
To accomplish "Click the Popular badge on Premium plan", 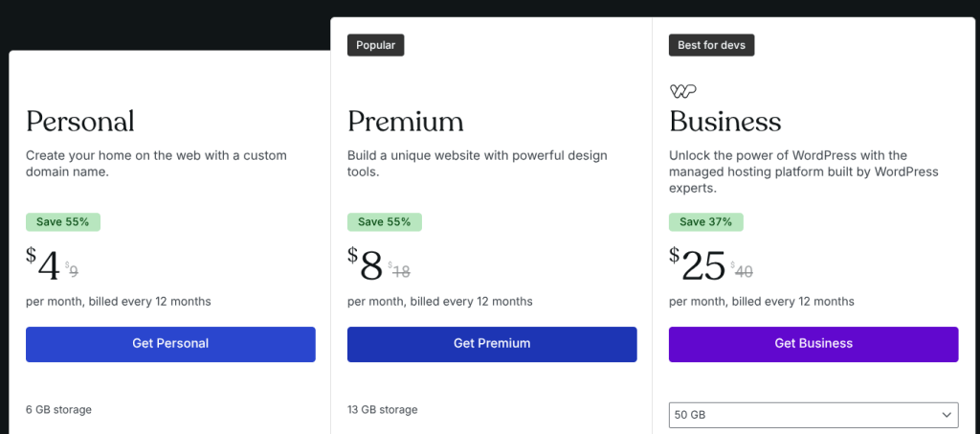I will point(375,45).
